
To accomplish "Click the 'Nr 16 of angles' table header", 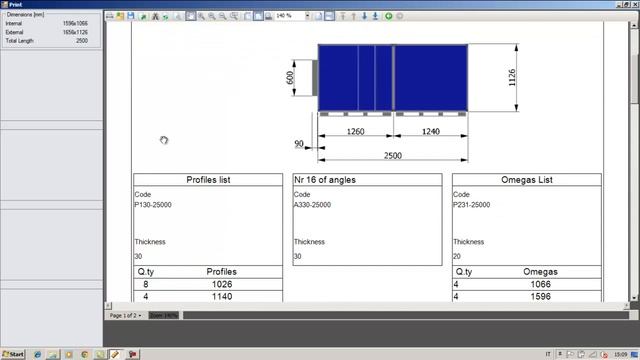I will [x=367, y=180].
